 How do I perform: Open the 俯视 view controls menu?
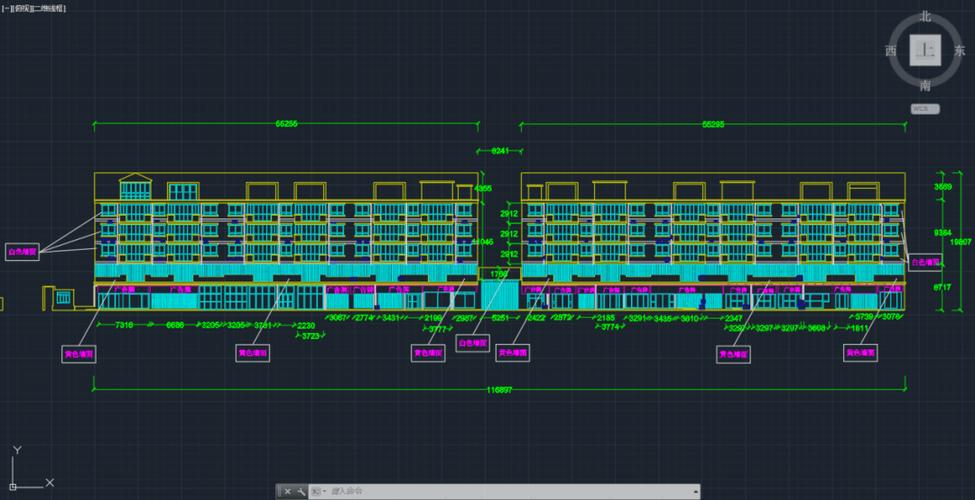coord(22,7)
